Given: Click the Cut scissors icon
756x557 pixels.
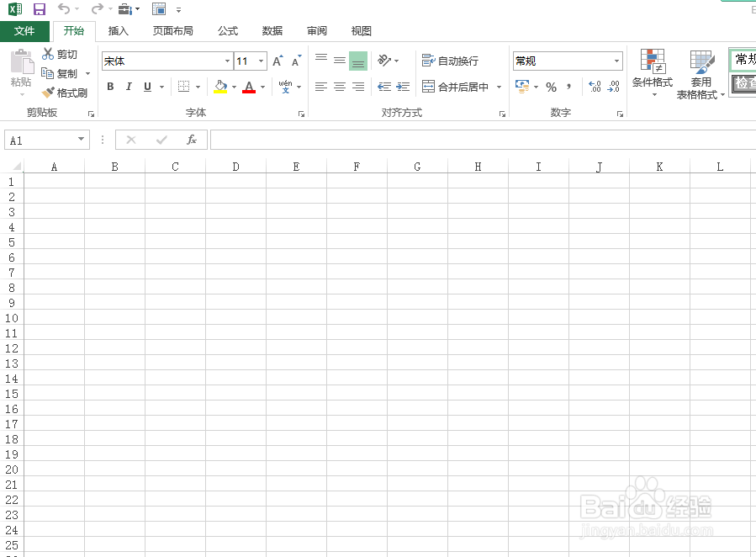Looking at the screenshot, I should pyautogui.click(x=48, y=54).
